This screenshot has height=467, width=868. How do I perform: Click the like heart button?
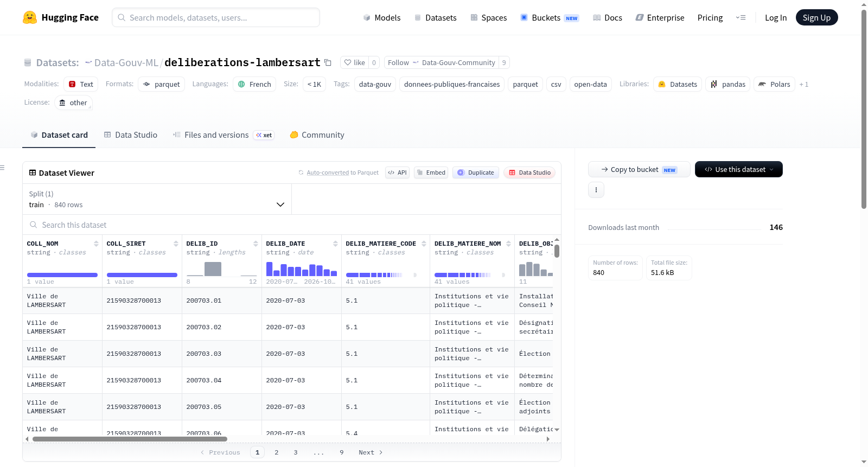coord(354,62)
